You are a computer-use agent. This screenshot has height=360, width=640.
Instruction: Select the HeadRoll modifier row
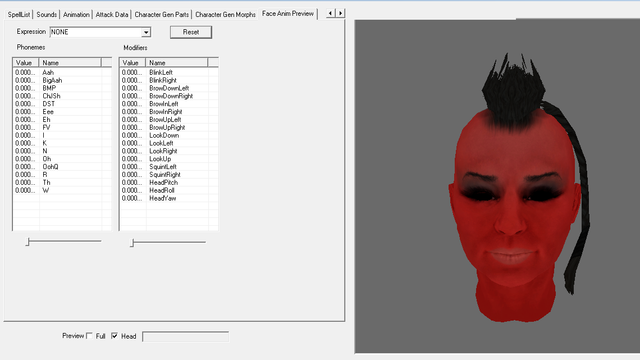[169, 190]
